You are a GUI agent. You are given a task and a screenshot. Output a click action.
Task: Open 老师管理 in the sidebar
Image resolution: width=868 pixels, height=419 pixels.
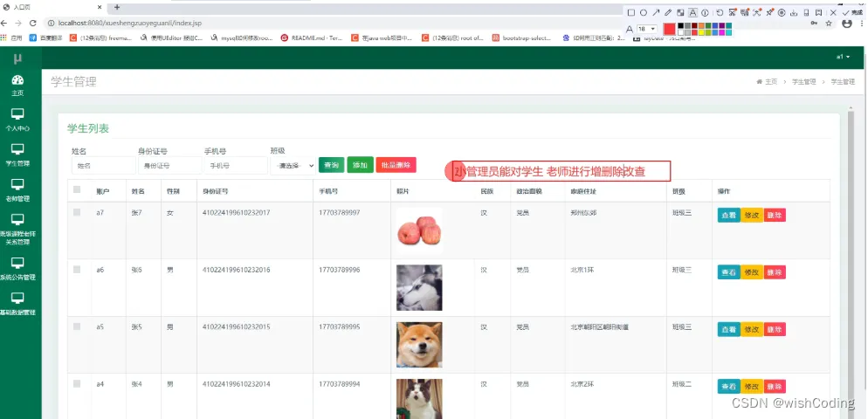click(x=17, y=190)
